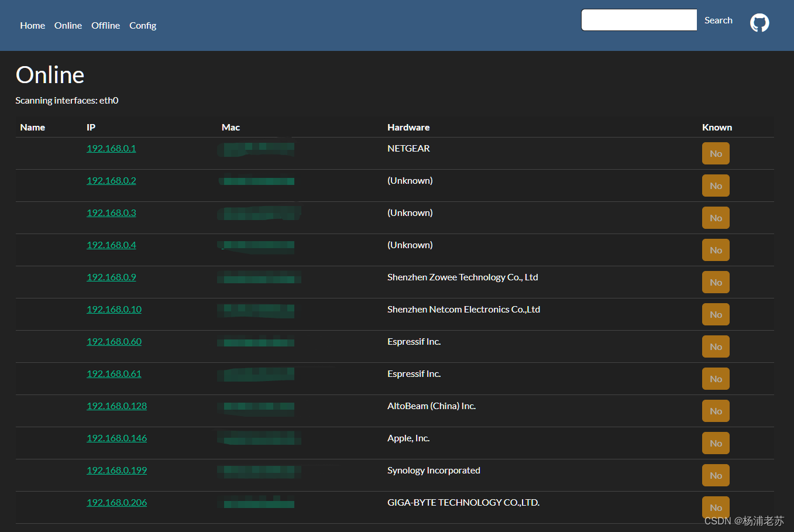Select Espressif Inc. text for 192.168.0.60

tap(414, 341)
